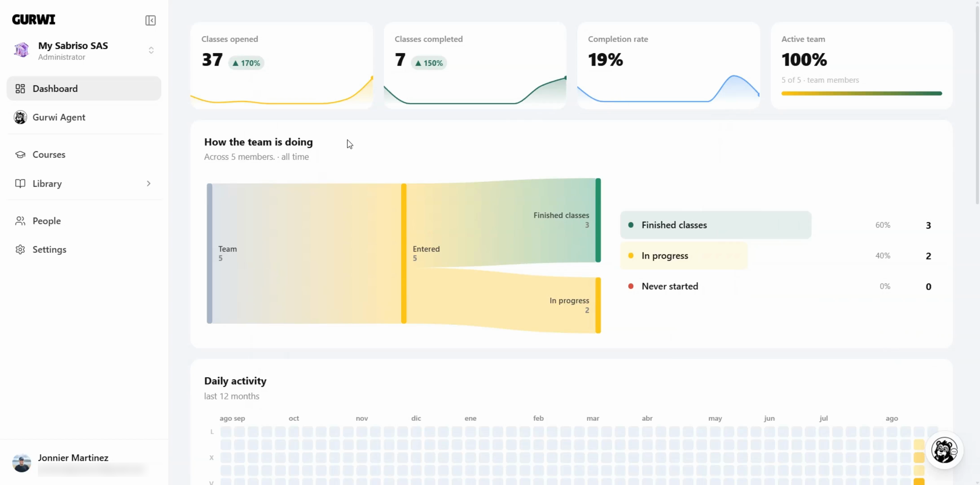Open the People icon in sidebar

(x=20, y=221)
